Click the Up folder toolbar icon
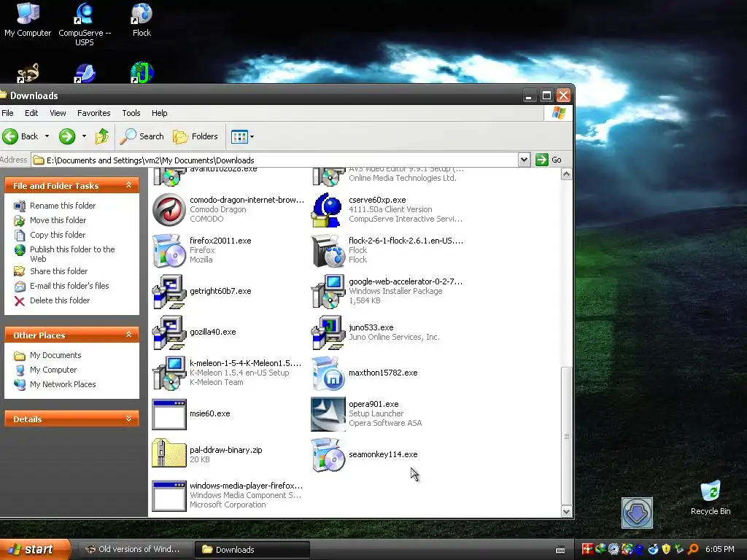This screenshot has width=747, height=560. [x=102, y=136]
